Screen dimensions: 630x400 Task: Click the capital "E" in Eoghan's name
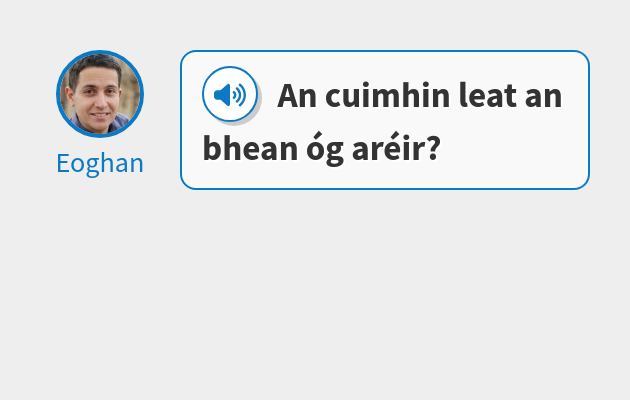click(63, 163)
